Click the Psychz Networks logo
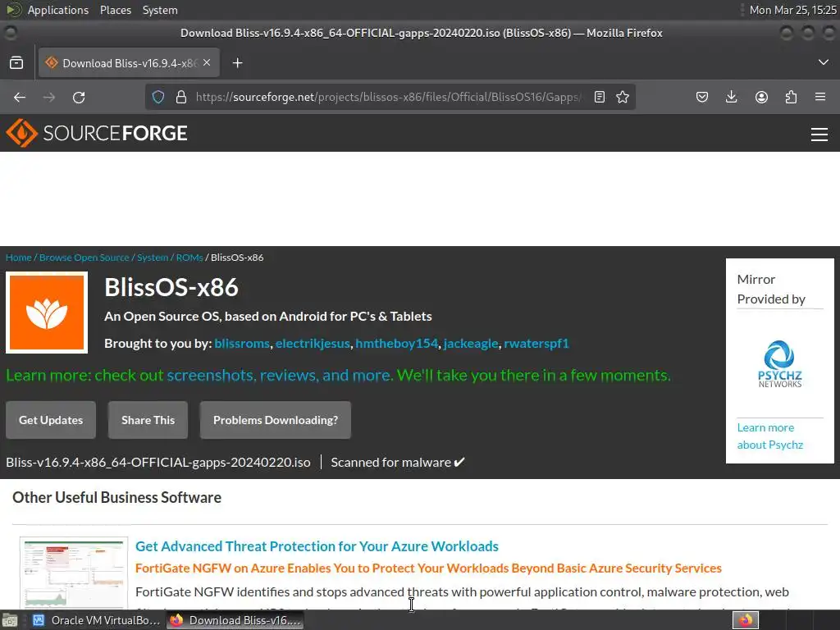 779,363
